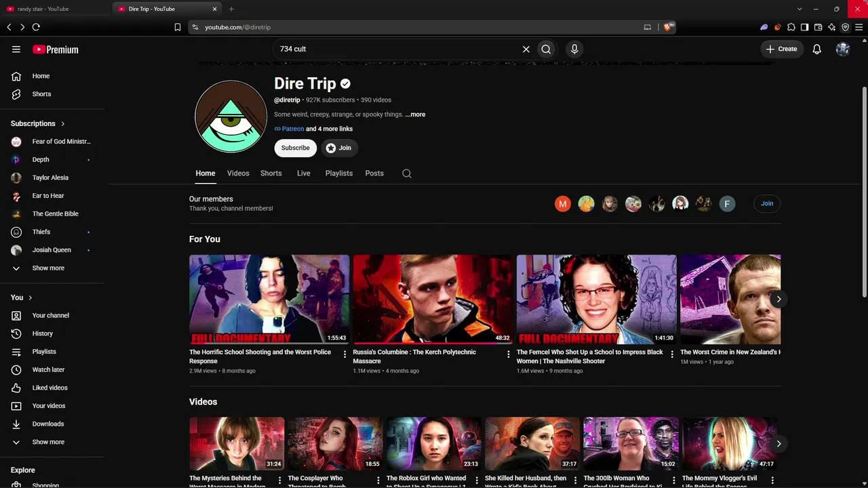Click the member avatar with letter F
Screen dimensions: 868x488
pyautogui.click(x=727, y=203)
